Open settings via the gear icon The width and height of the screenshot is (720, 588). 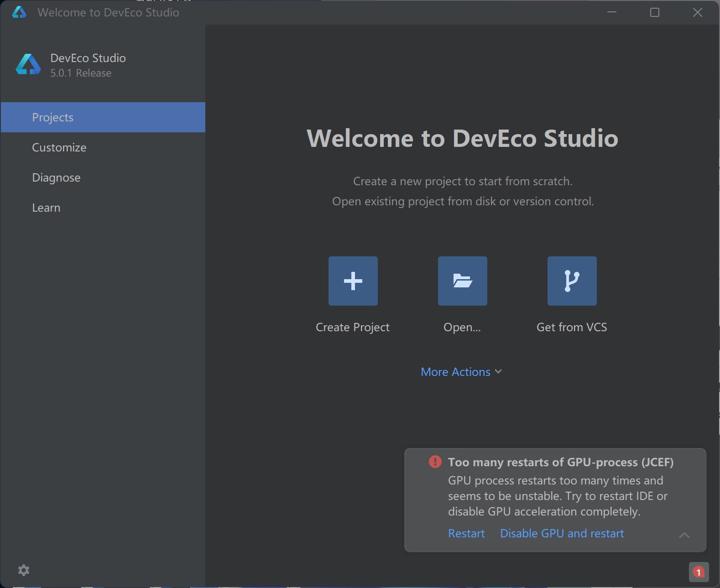(x=24, y=570)
